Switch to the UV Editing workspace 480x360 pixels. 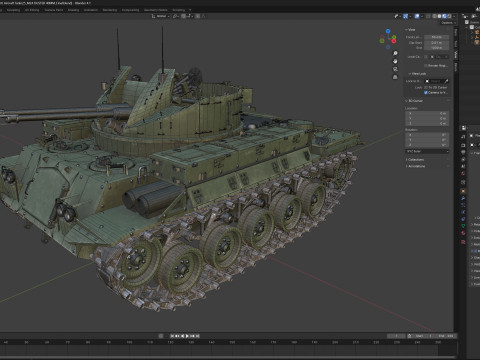click(x=32, y=10)
